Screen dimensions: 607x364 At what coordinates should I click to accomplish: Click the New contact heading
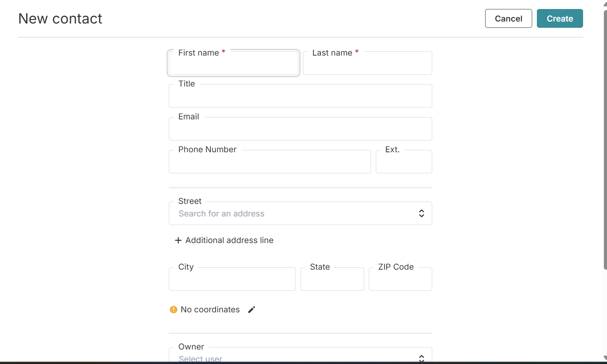coord(60,19)
